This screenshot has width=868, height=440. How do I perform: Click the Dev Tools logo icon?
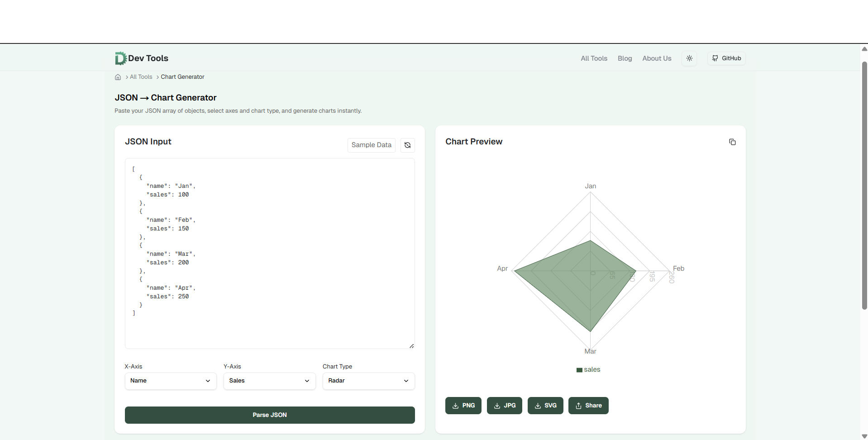click(119, 58)
